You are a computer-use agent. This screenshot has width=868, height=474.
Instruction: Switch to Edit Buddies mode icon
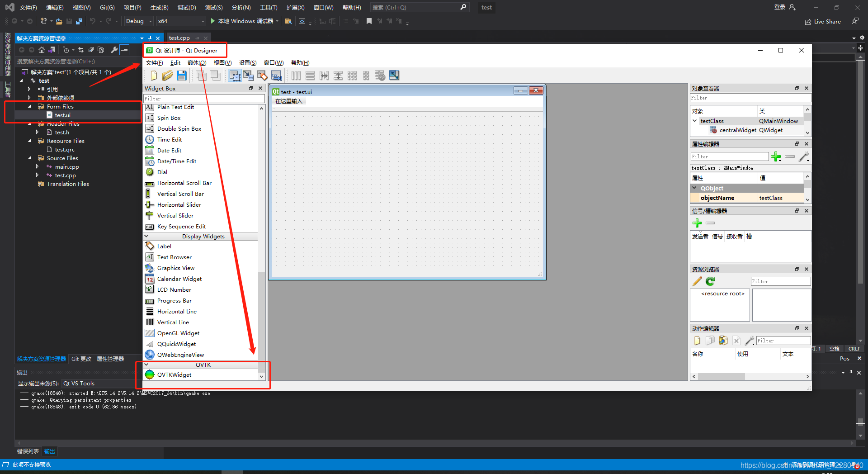[x=263, y=76]
